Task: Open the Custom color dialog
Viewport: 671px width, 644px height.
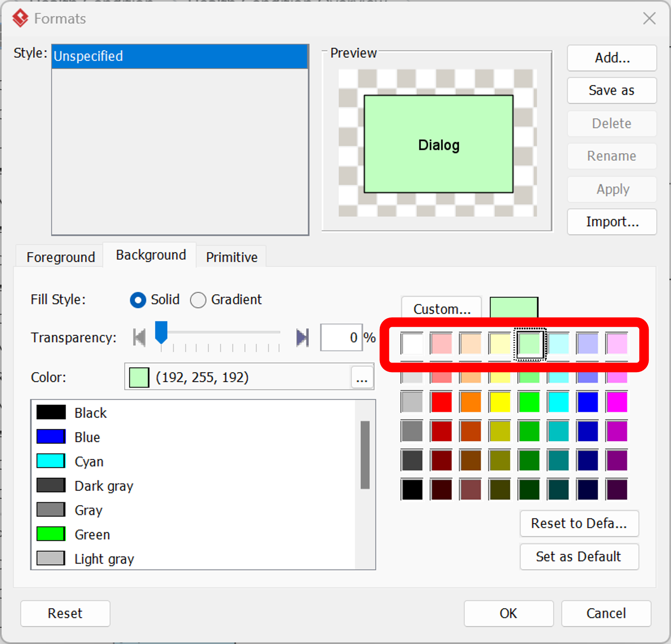Action: [x=441, y=308]
